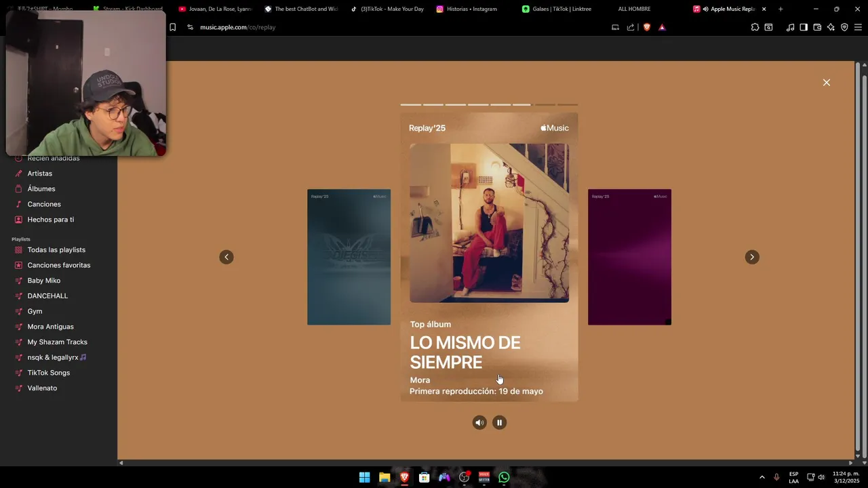Switch to The best ChatBot tab
The width and height of the screenshot is (868, 488).
[x=300, y=9]
